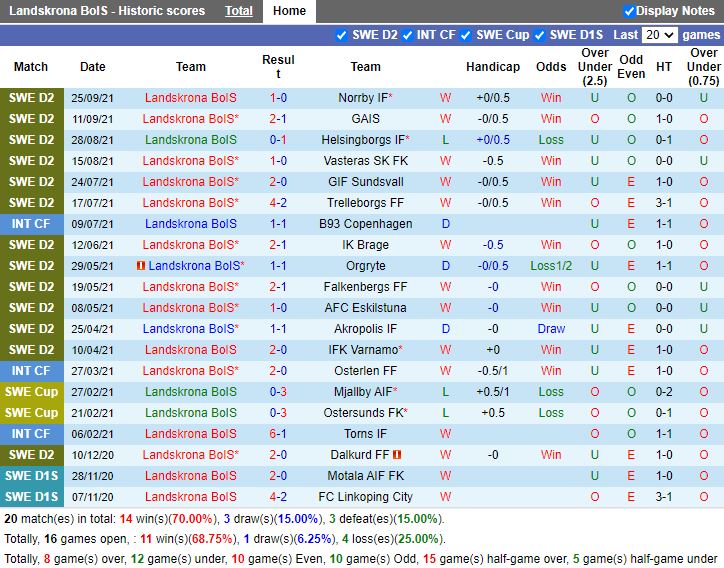The height and width of the screenshot is (568, 724).
Task: Disable the SWE Cup filter checkbox
Action: pyautogui.click(x=466, y=35)
